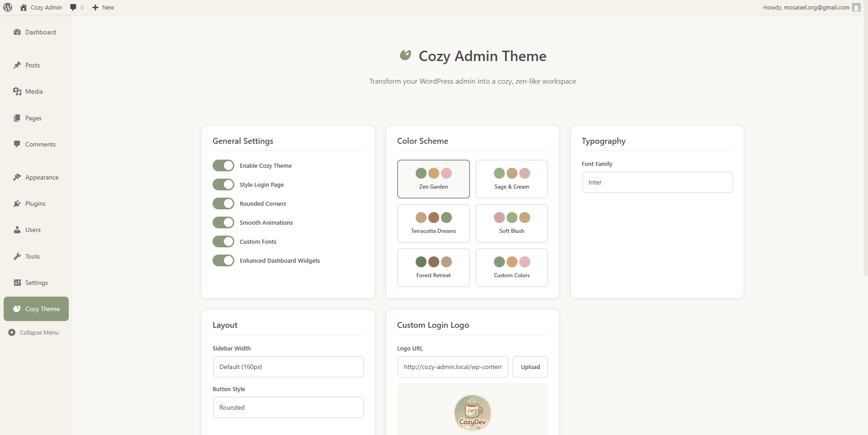Click the WordPress logo icon
This screenshot has height=435, width=868.
pos(8,7)
